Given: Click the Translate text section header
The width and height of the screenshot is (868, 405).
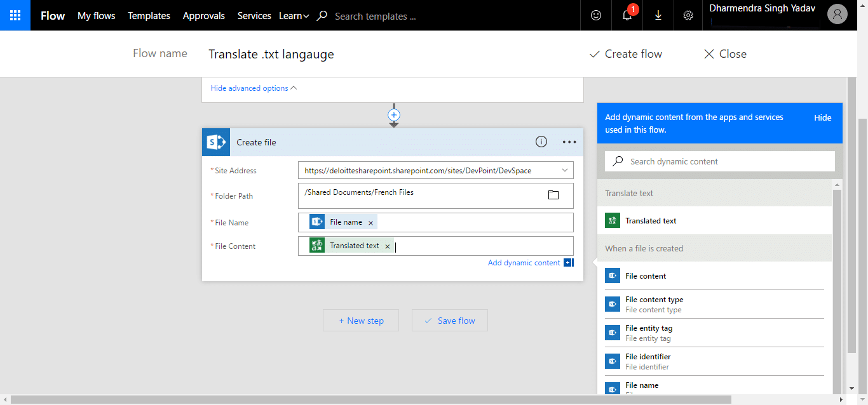Looking at the screenshot, I should point(714,193).
